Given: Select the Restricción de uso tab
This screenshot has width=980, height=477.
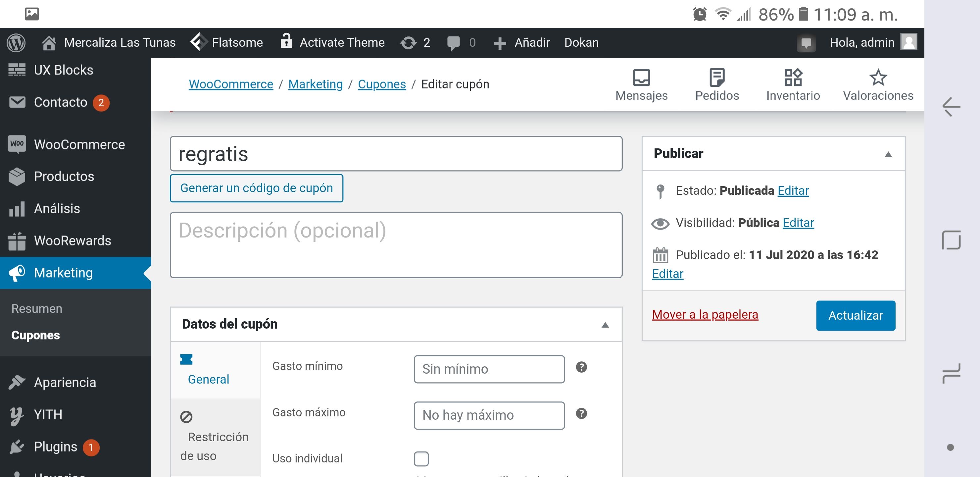Looking at the screenshot, I should (216, 437).
